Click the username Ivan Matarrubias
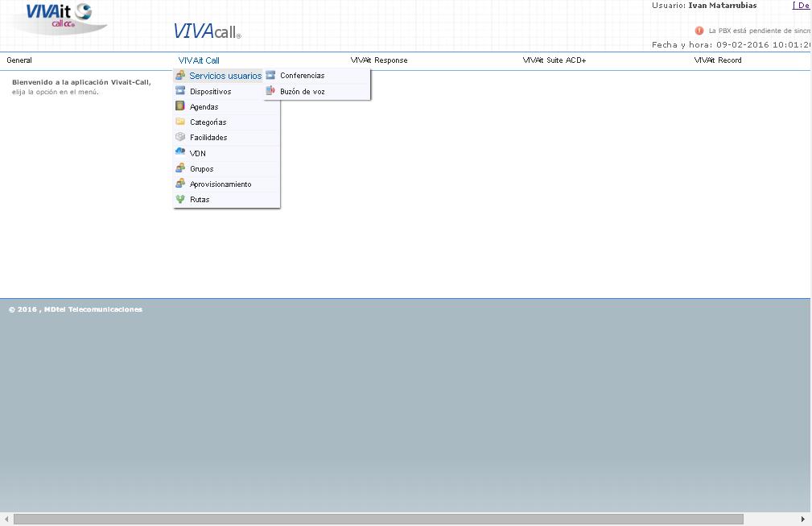 [x=723, y=6]
